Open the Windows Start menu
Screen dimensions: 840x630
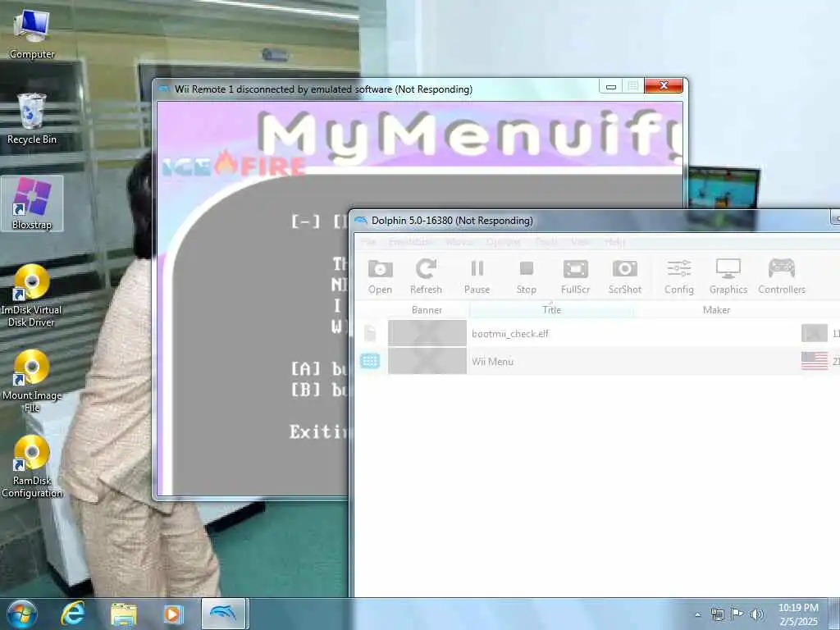[x=22, y=614]
